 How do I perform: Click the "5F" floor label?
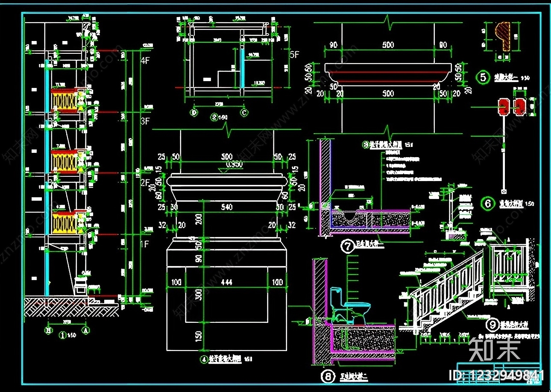coord(295,55)
